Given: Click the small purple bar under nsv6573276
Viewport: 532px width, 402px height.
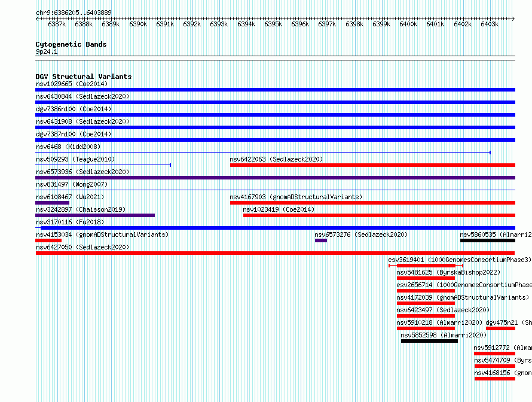Looking at the screenshot, I should [x=321, y=240].
